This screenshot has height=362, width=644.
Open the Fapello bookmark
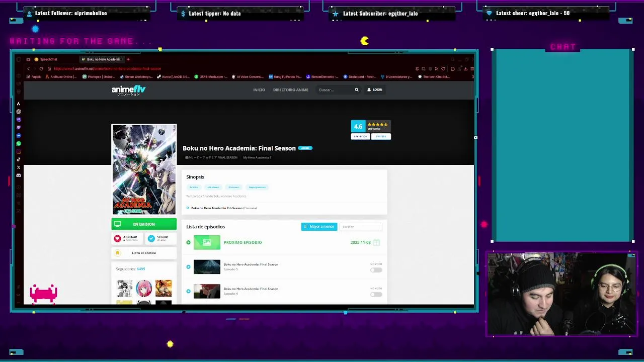coord(34,77)
